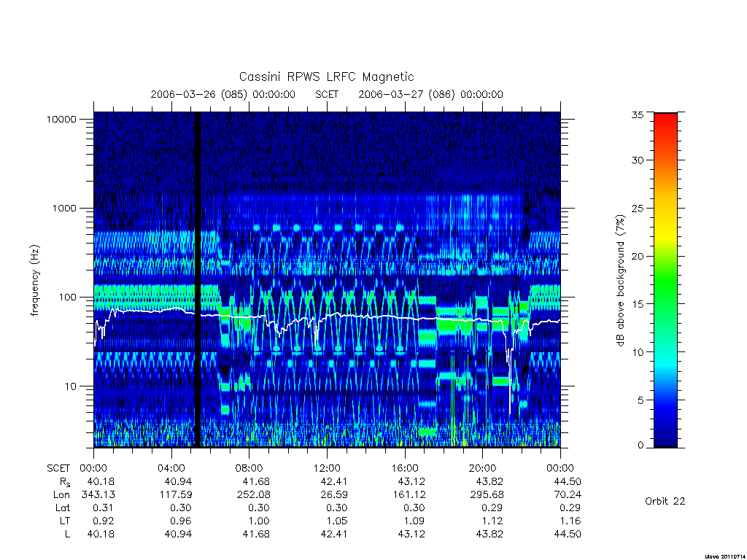Click the 'SCET' row label below the plot

coord(58,469)
